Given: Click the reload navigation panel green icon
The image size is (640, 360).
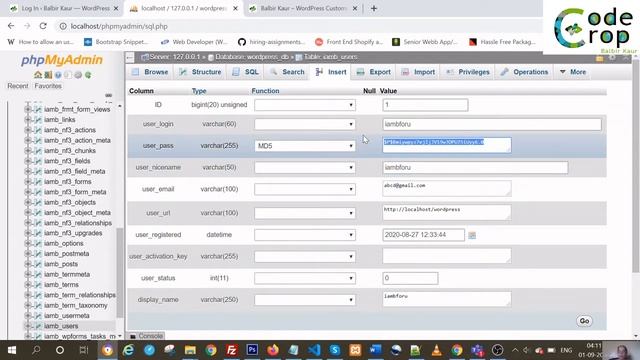Looking at the screenshot, I should pyautogui.click(x=88, y=75).
